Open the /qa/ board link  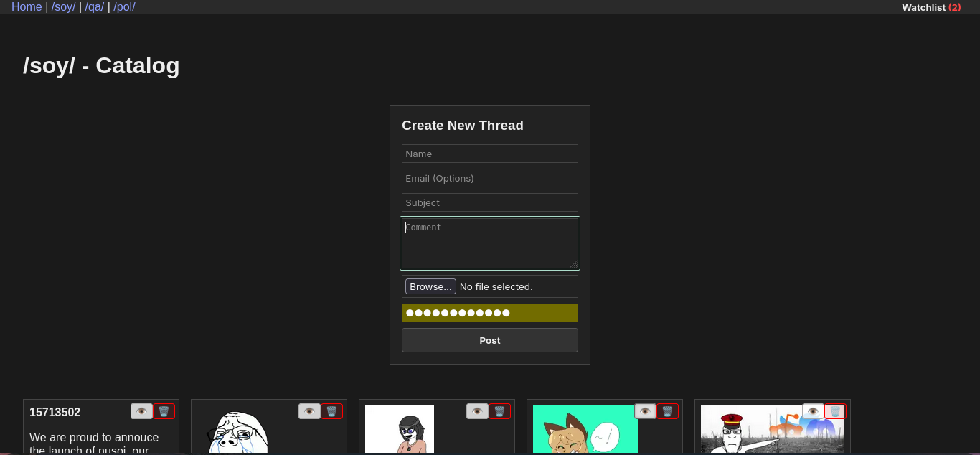coord(94,7)
